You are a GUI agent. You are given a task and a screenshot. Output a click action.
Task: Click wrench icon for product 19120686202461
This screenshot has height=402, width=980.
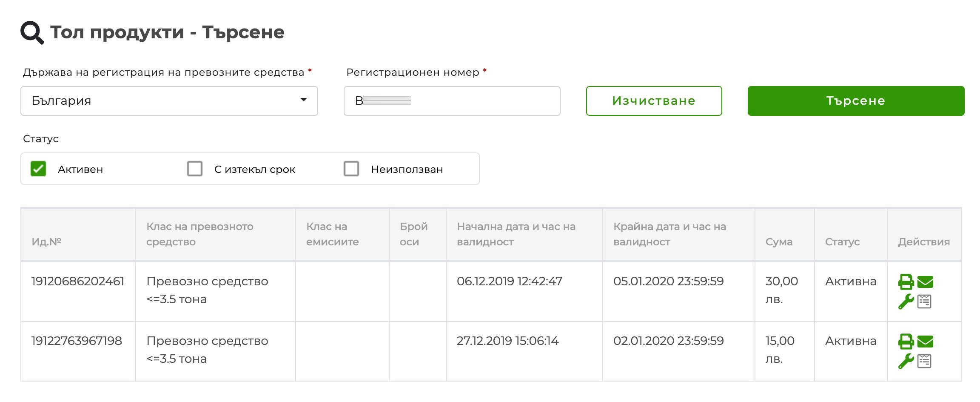click(x=906, y=301)
